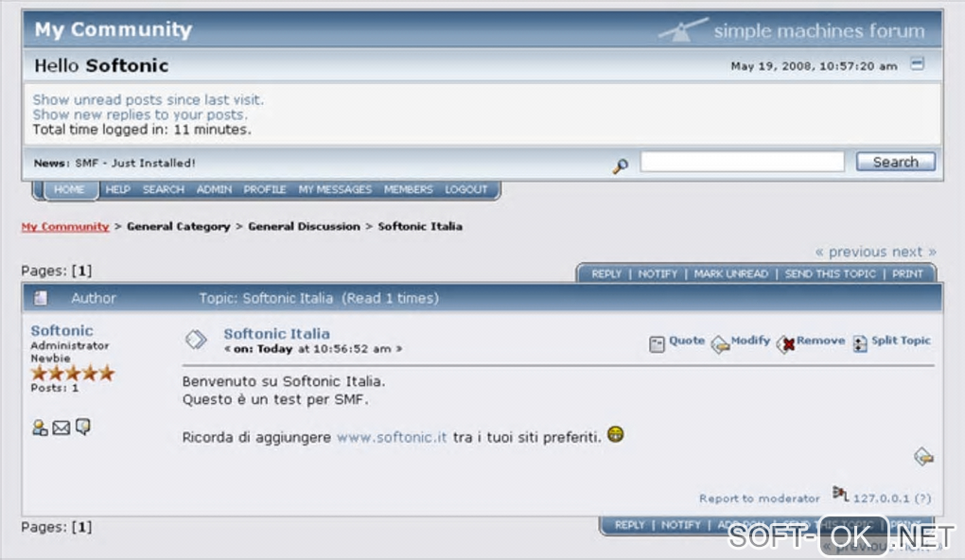This screenshot has height=560, width=965.
Task: Click Softonic Italia breadcrumb
Action: (x=420, y=226)
